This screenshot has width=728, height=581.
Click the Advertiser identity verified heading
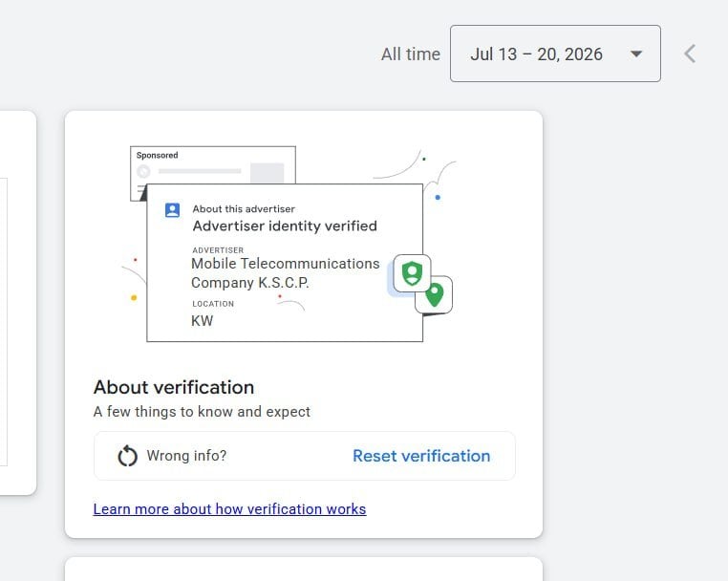[285, 226]
